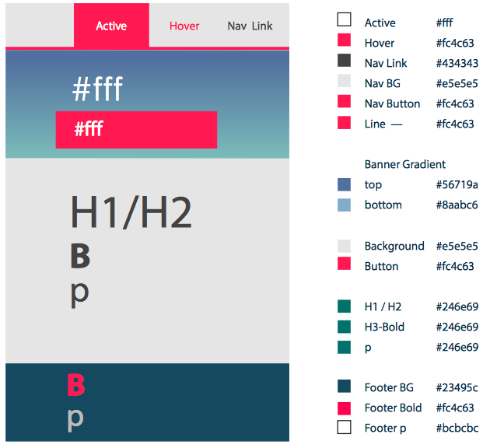Select the Nav BG light gray swatch
This screenshot has width=497, height=448.
point(344,81)
